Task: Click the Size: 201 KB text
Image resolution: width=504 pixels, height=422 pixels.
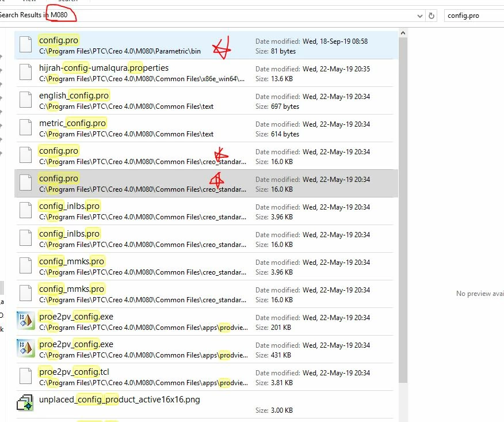Action: (x=273, y=328)
